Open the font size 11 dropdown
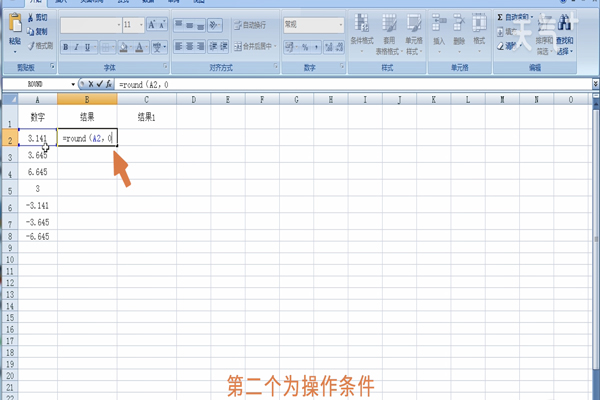This screenshot has width=600, height=400. tap(141, 25)
